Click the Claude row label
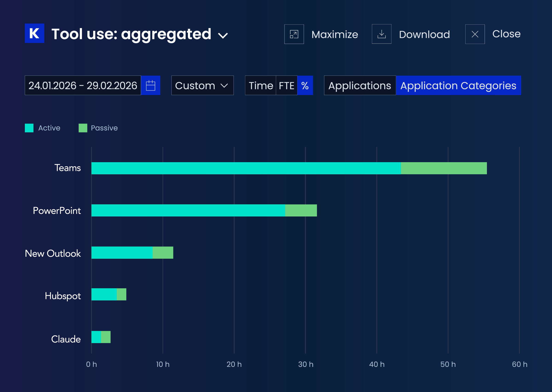The height and width of the screenshot is (392, 552). pos(66,339)
